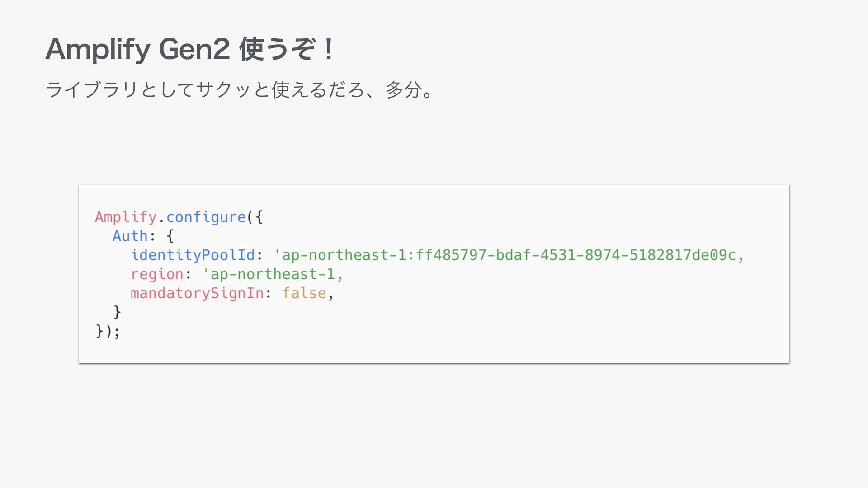The image size is (868, 488).
Task: Click the Japanese subtitle line below the title
Action: [240, 89]
